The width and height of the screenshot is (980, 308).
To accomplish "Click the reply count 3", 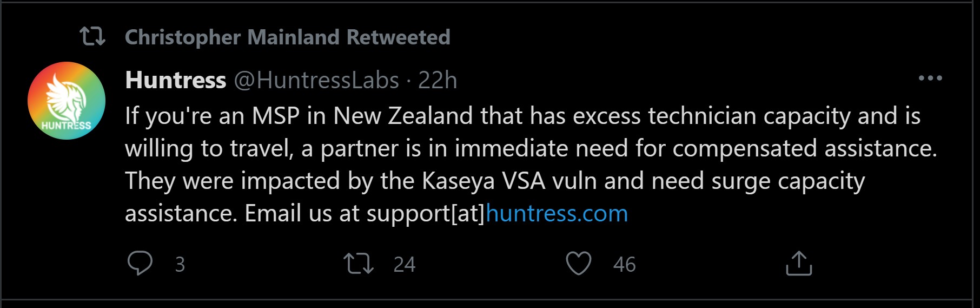I will pos(180,265).
